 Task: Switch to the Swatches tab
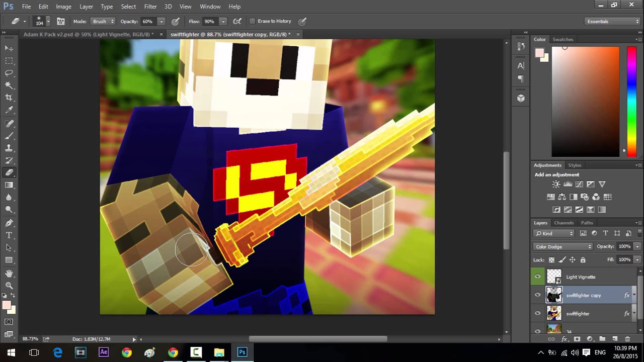[562, 39]
